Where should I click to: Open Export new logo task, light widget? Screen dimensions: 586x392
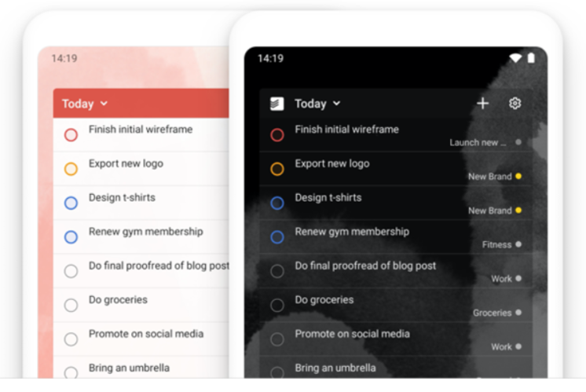(x=126, y=163)
